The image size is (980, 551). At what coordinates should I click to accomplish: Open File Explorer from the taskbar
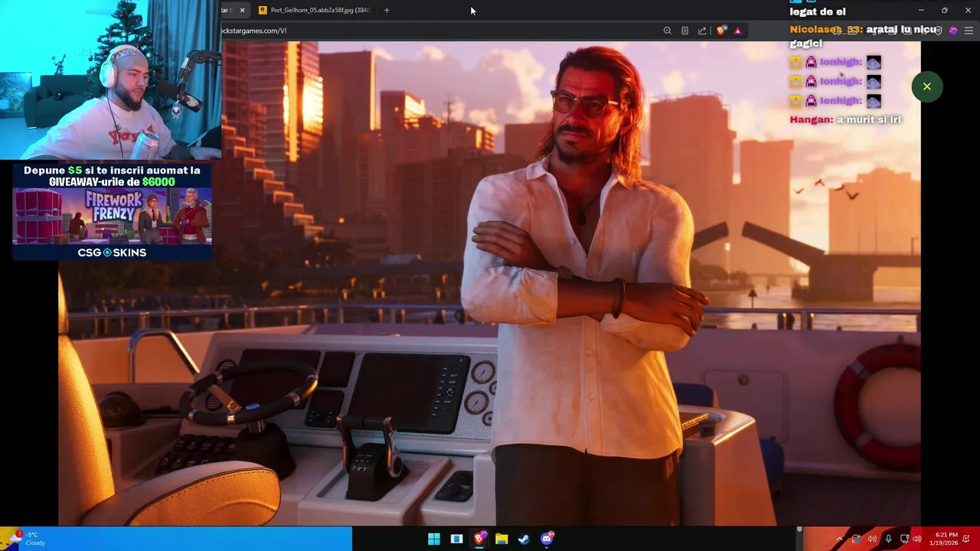tap(501, 539)
